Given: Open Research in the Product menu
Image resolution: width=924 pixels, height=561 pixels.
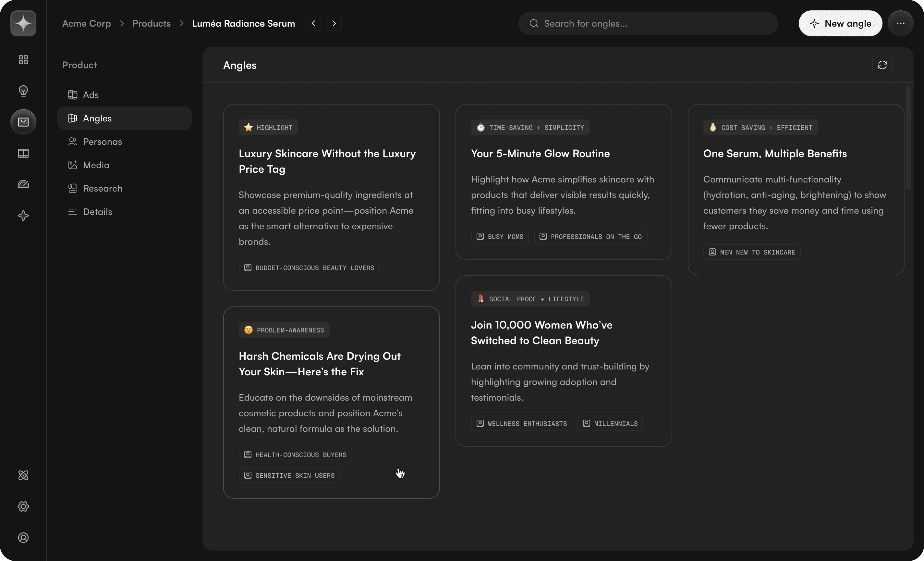Looking at the screenshot, I should pyautogui.click(x=125, y=188).
